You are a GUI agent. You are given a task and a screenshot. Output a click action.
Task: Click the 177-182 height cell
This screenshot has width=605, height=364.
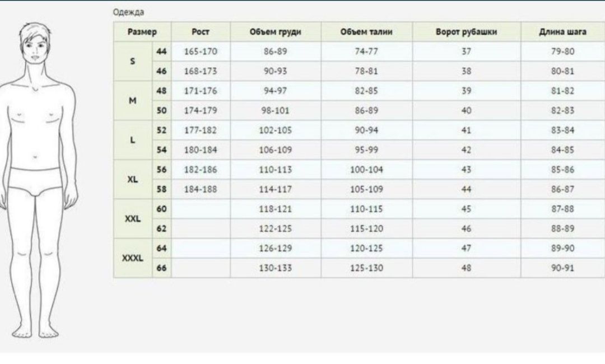click(x=201, y=130)
